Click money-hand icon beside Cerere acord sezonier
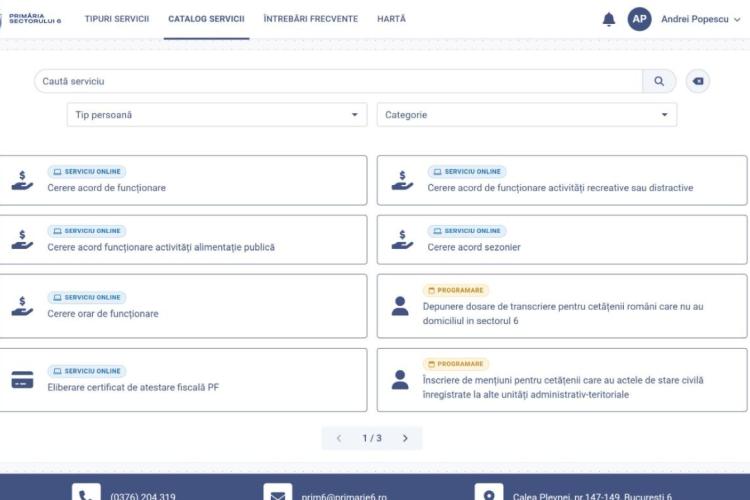 pyautogui.click(x=402, y=240)
